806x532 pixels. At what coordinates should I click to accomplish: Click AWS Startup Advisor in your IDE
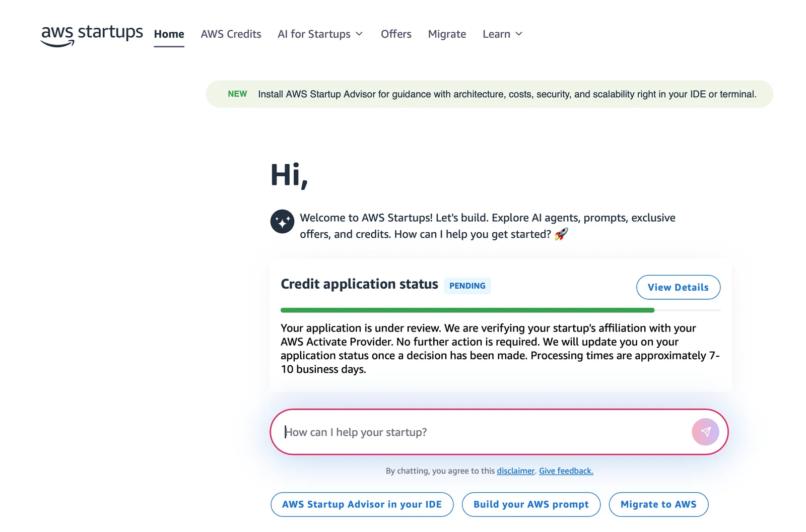pos(362,504)
